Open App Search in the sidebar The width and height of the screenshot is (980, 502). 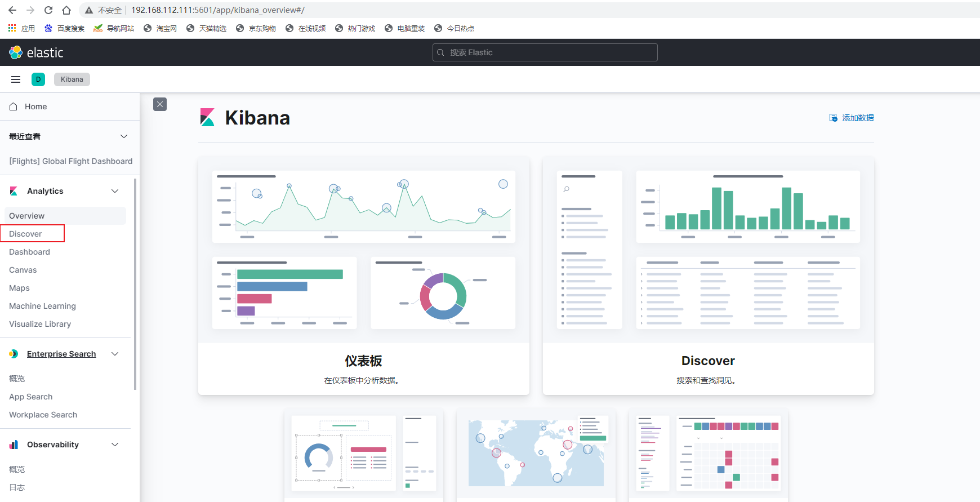pyautogui.click(x=30, y=397)
